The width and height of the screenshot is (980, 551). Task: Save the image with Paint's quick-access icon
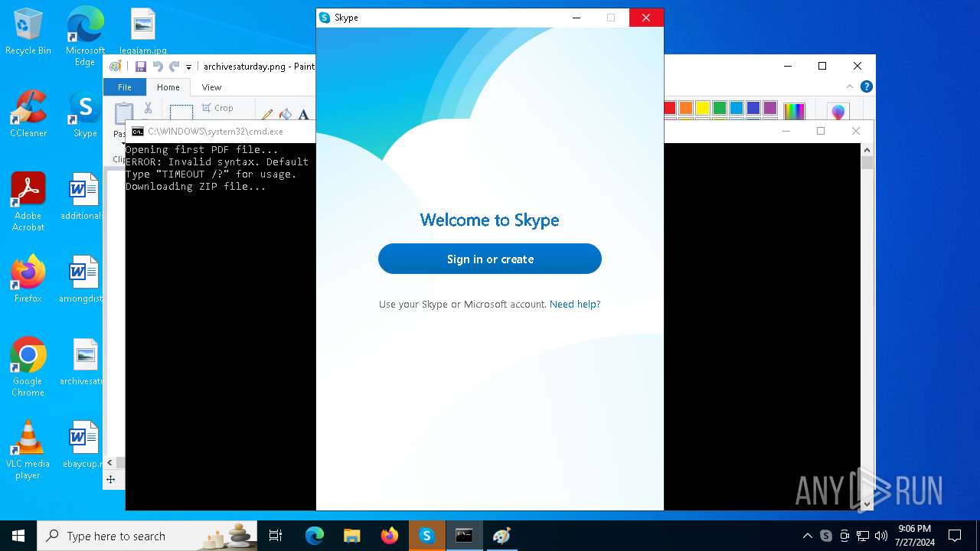(x=141, y=67)
